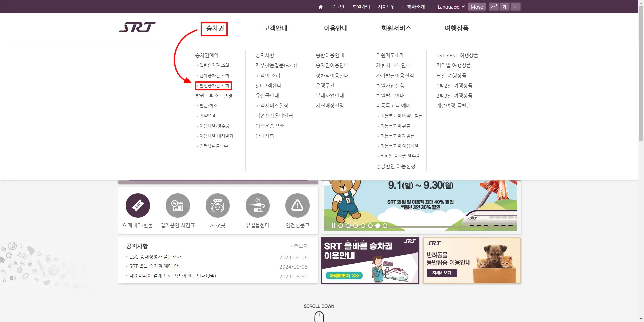The height and width of the screenshot is (322, 644).
Task: Open 네이버페이 결제 프로모션 notice
Action: (173, 276)
